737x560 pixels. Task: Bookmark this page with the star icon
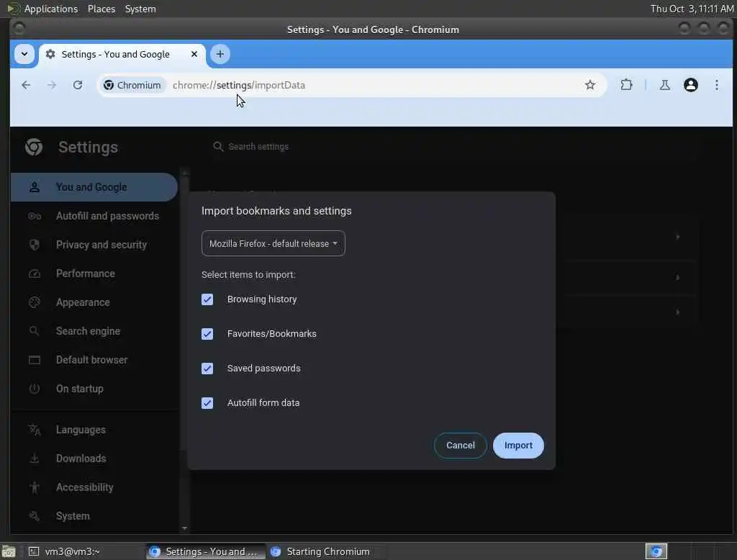(590, 85)
